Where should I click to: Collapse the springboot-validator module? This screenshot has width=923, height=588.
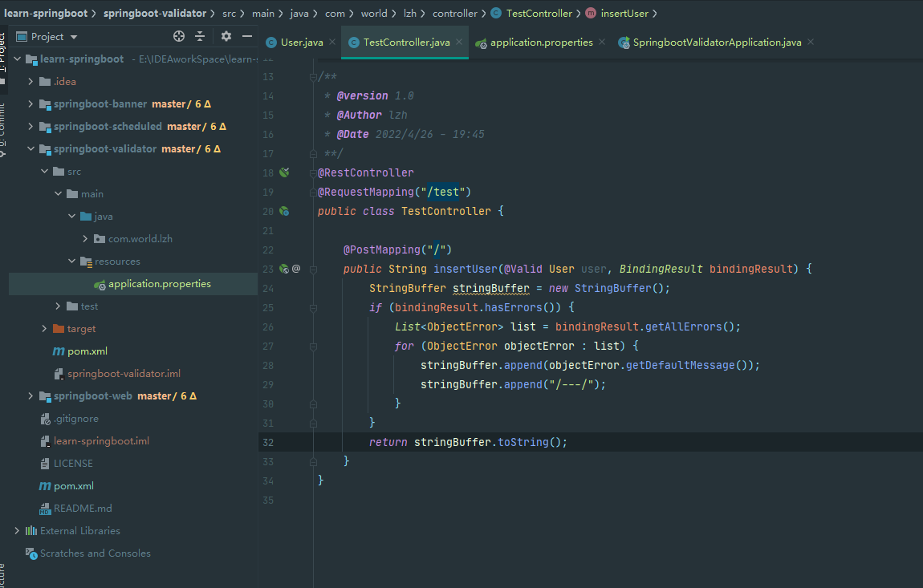click(30, 149)
